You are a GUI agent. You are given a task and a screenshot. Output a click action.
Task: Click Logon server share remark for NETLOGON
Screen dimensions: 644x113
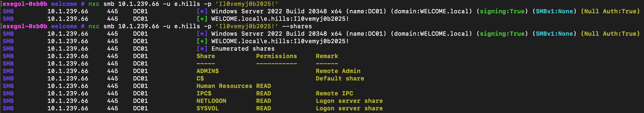coord(349,101)
